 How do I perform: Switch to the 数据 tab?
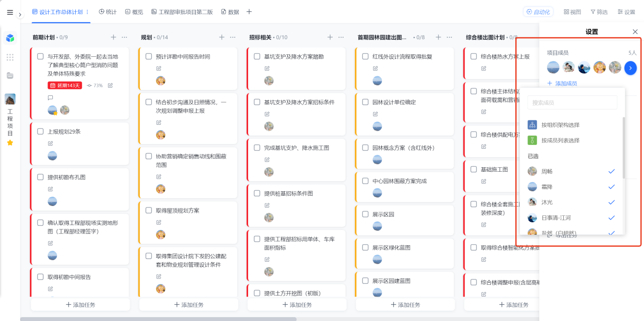[x=230, y=12]
